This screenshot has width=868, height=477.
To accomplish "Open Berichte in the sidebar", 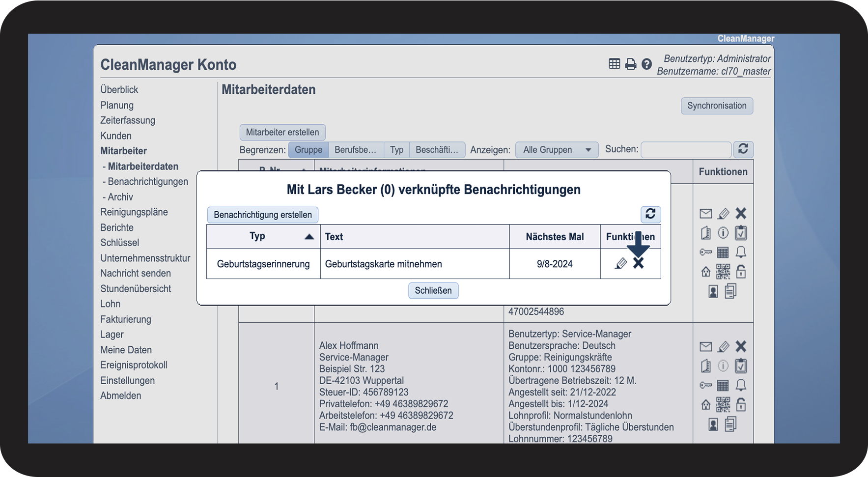I will [117, 227].
